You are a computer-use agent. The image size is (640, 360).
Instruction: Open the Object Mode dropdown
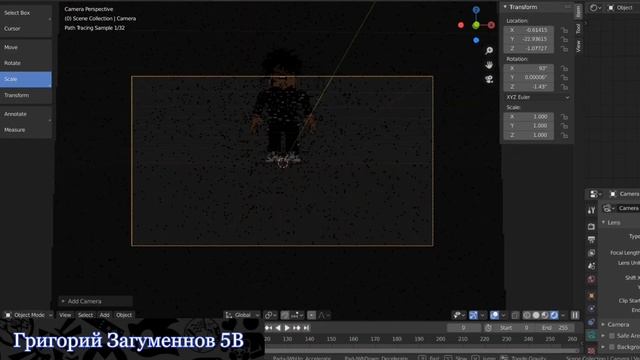[x=29, y=315]
